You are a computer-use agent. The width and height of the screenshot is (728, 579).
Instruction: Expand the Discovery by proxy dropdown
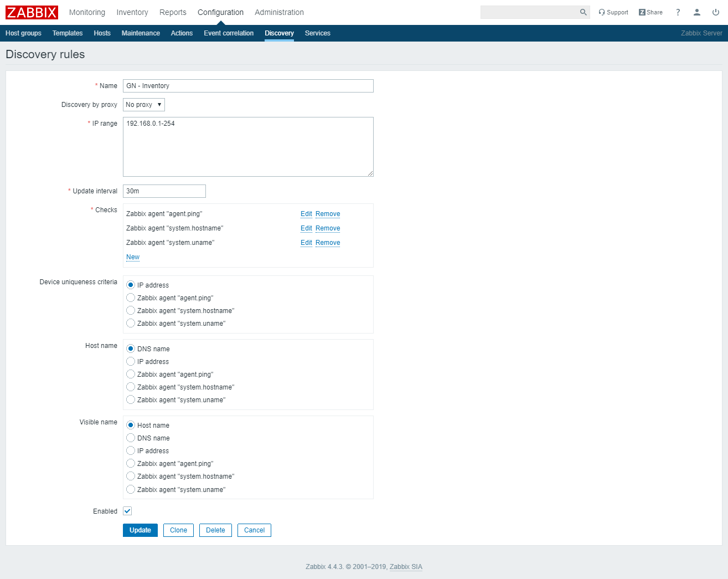144,105
